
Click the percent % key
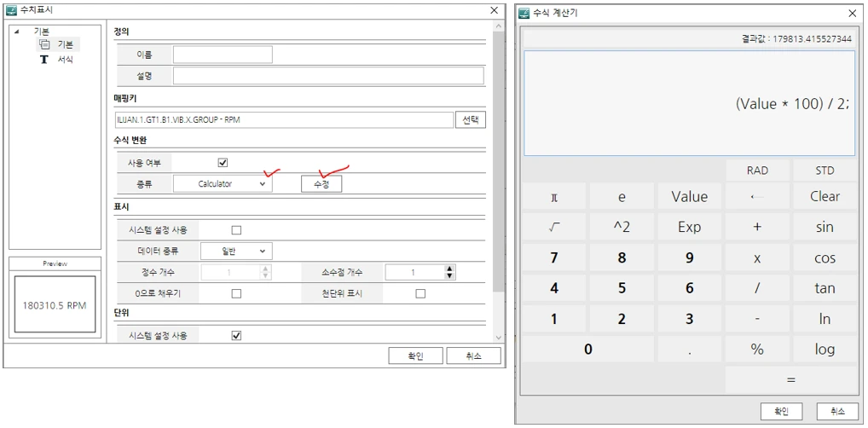coord(757,350)
